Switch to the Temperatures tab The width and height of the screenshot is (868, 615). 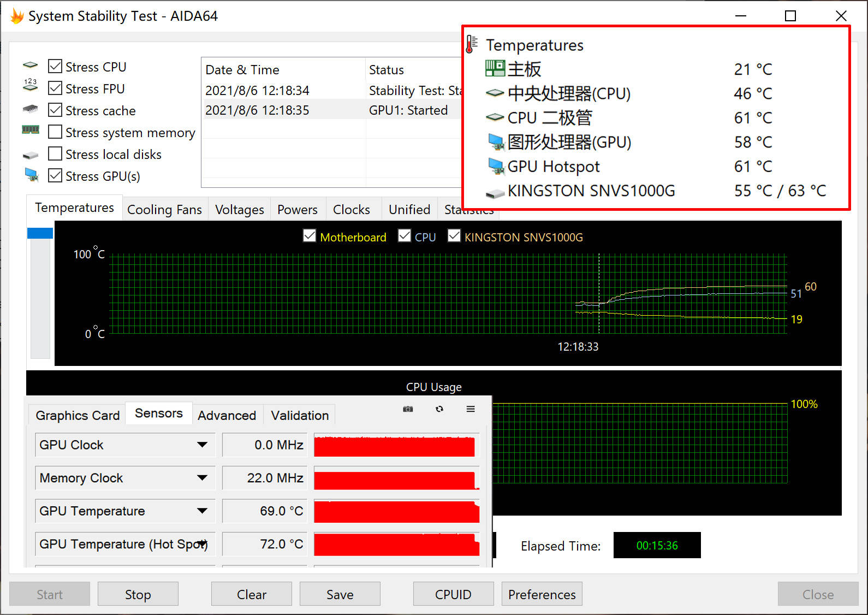(74, 208)
